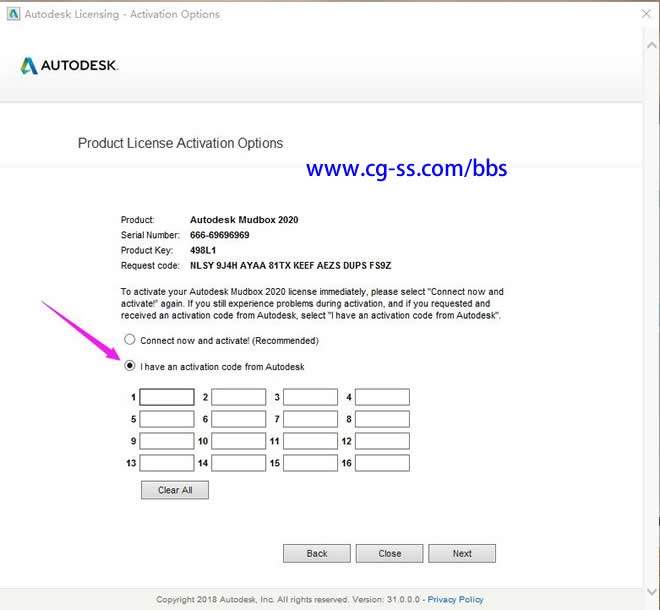
Task: Click activation code field 16
Action: (382, 463)
